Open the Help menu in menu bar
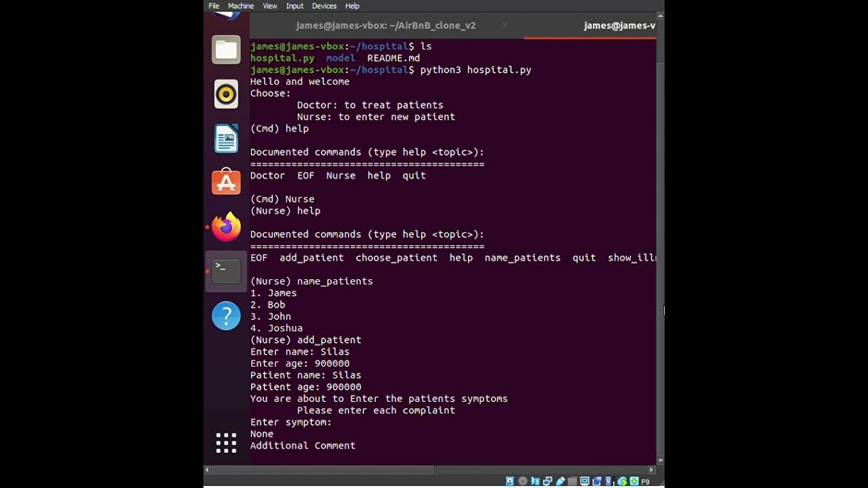Viewport: 868px width, 488px height. point(352,6)
